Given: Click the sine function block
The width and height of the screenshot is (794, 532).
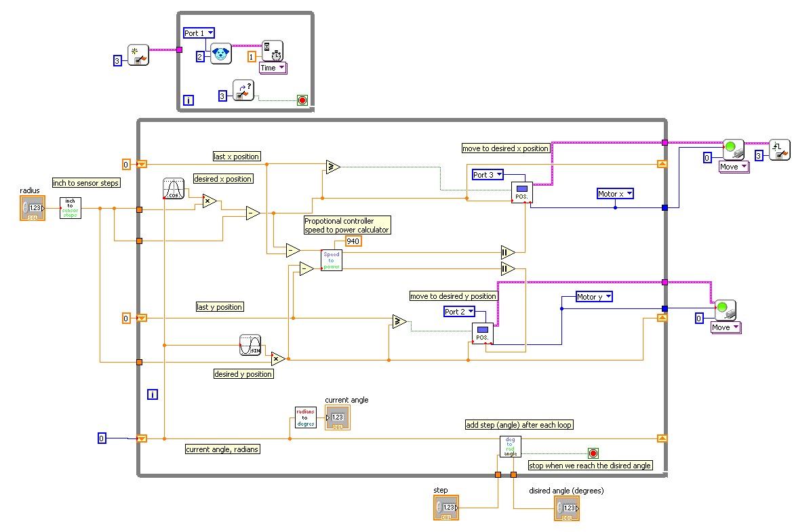Looking at the screenshot, I should (250, 345).
